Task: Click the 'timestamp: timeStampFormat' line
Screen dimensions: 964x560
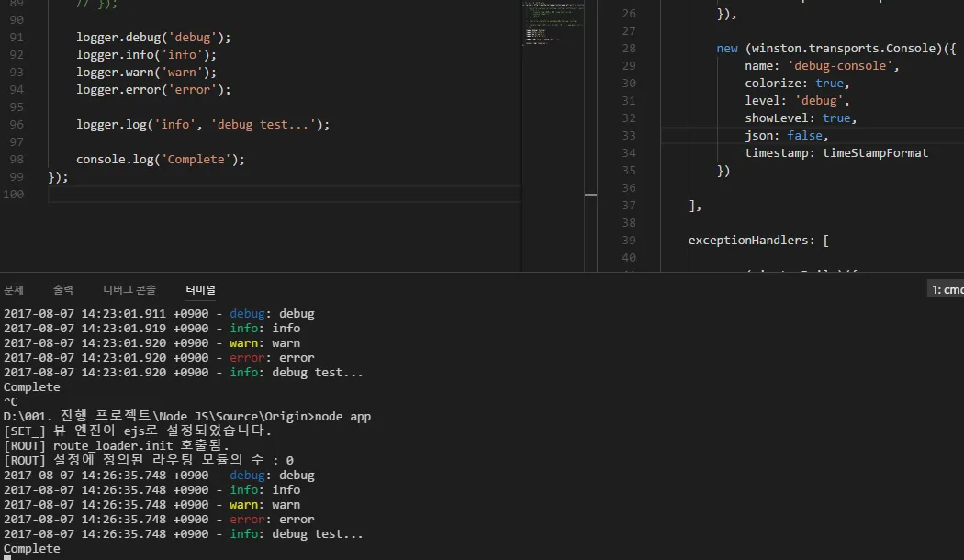Action: [x=836, y=153]
